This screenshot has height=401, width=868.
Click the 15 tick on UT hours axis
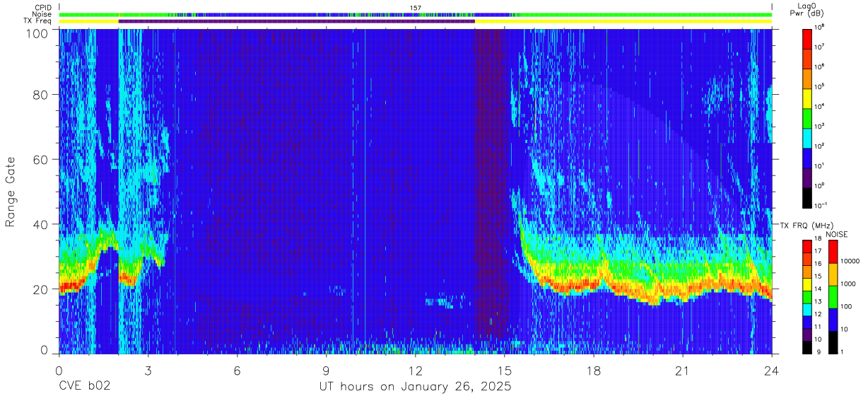[x=505, y=371]
